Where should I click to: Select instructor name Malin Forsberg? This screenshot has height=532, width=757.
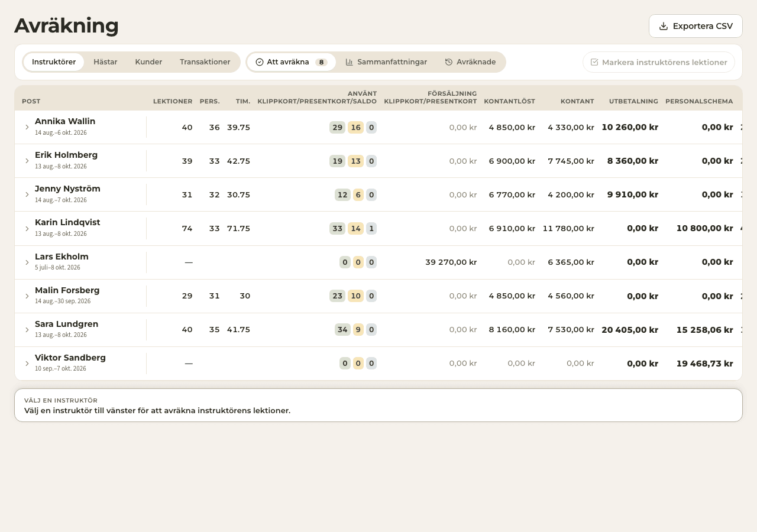coord(67,290)
